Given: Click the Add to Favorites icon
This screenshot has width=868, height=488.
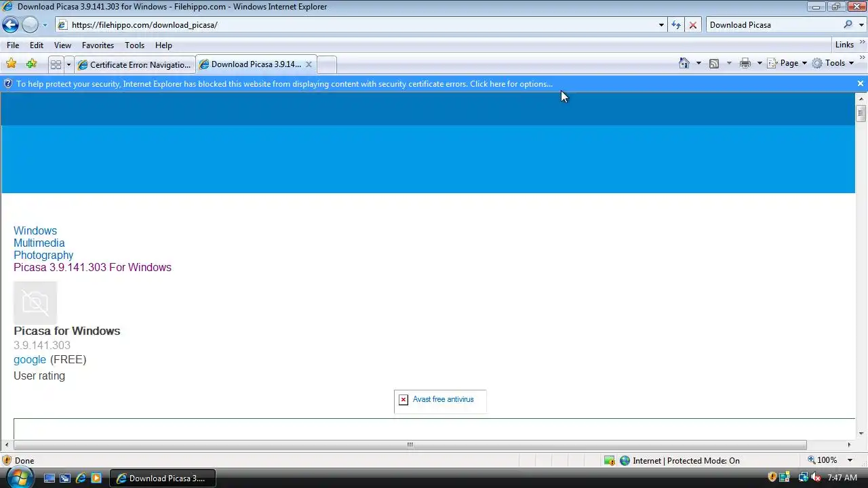Looking at the screenshot, I should [31, 64].
